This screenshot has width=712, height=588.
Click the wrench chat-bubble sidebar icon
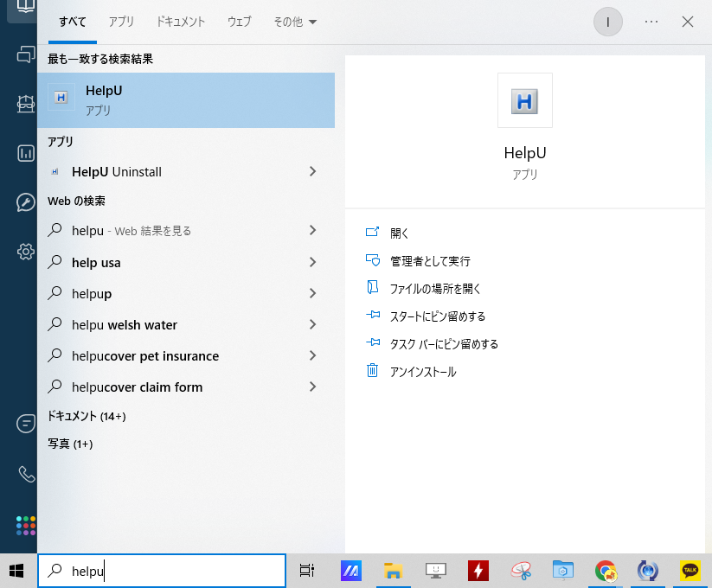[26, 202]
